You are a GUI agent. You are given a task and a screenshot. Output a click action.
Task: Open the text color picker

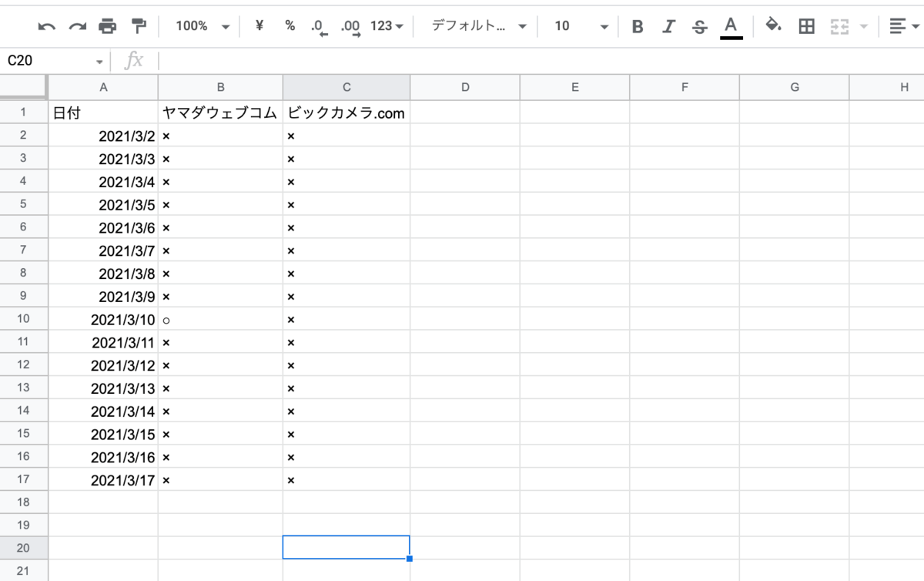730,25
